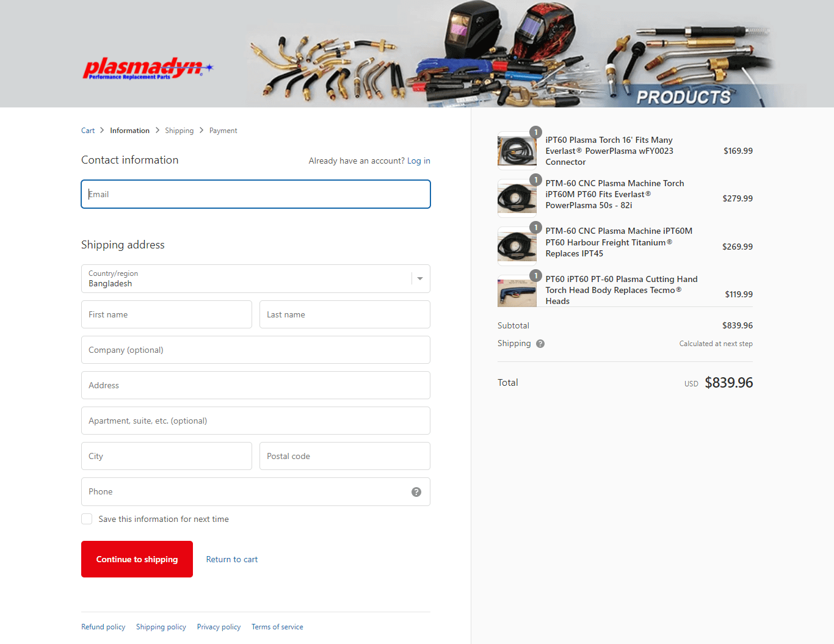Go to Cart breadcrumb
The width and height of the screenshot is (834, 644).
tap(88, 131)
